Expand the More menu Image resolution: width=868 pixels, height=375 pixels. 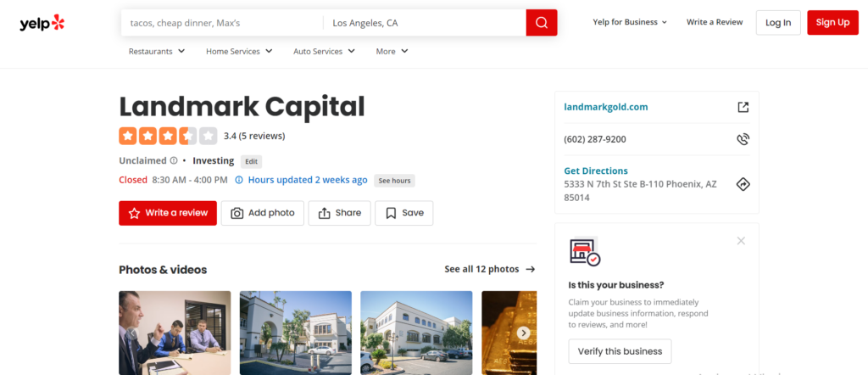392,52
